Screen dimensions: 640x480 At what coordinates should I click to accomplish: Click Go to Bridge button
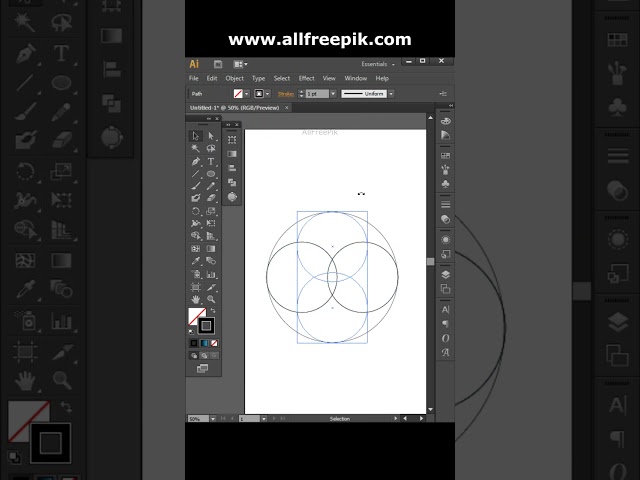coord(218,64)
